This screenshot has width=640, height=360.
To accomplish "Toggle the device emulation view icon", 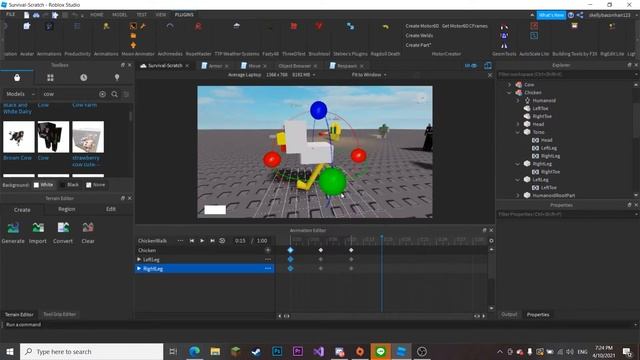I will tap(487, 66).
